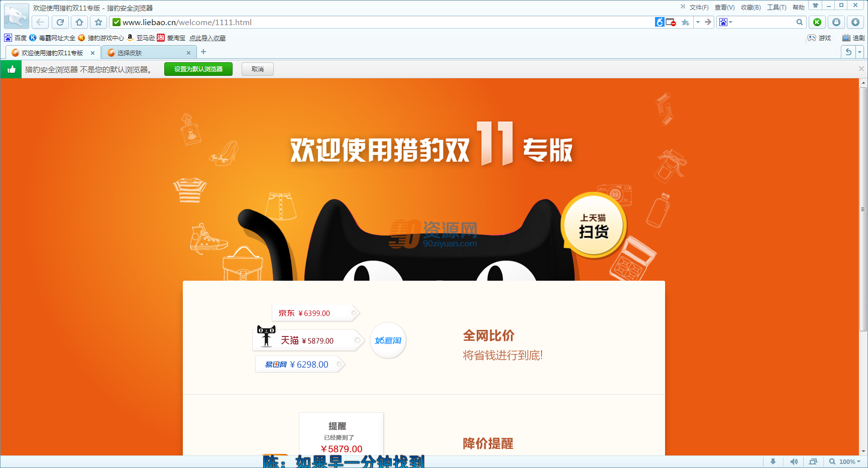Click the green site security checkmark

[x=117, y=22]
